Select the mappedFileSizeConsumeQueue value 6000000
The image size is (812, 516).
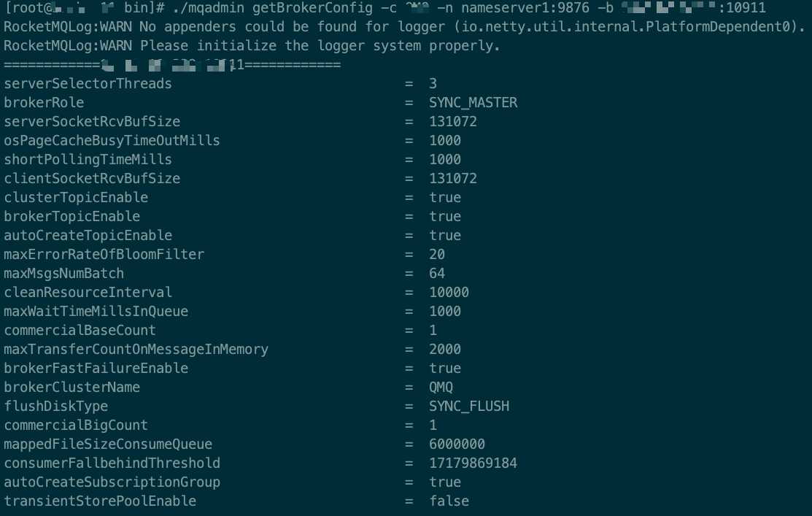pyautogui.click(x=457, y=444)
